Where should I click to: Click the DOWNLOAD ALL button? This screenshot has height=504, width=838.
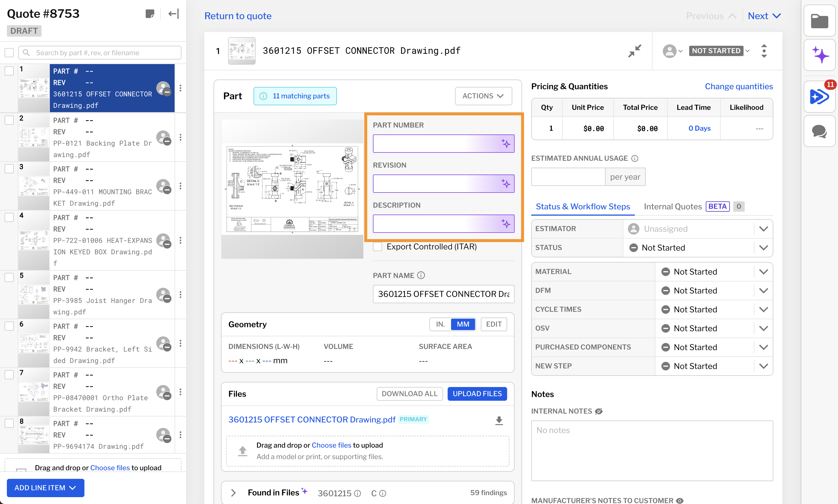pos(410,394)
